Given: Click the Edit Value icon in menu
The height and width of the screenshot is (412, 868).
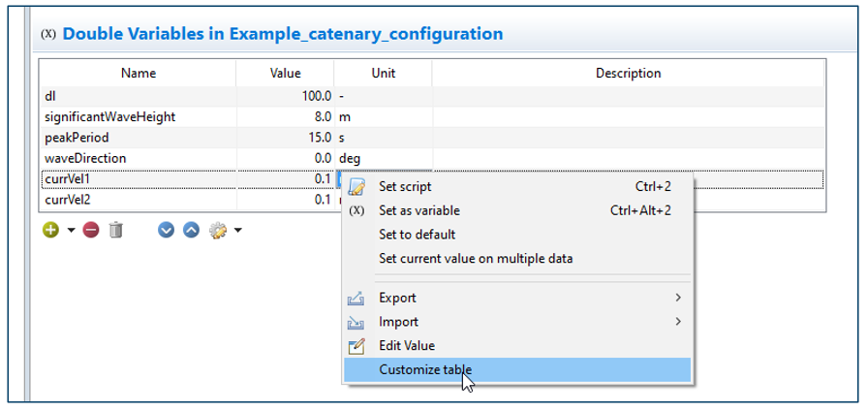Looking at the screenshot, I should [356, 345].
